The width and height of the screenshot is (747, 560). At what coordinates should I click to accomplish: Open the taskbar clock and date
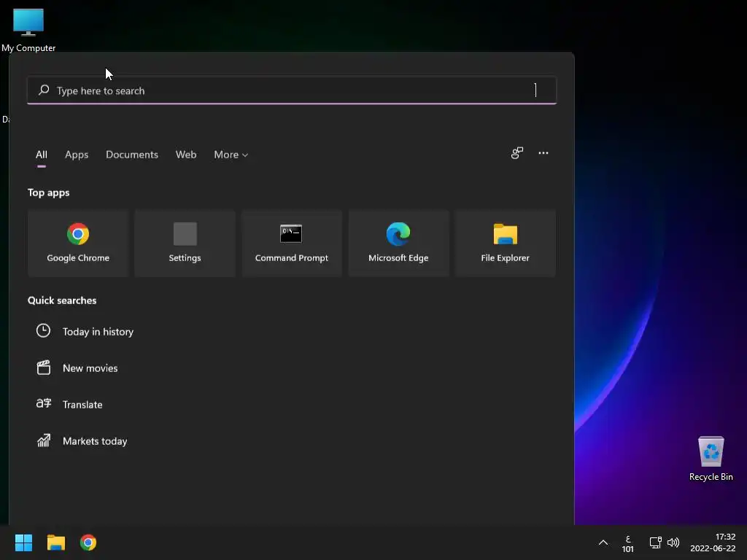point(713,542)
